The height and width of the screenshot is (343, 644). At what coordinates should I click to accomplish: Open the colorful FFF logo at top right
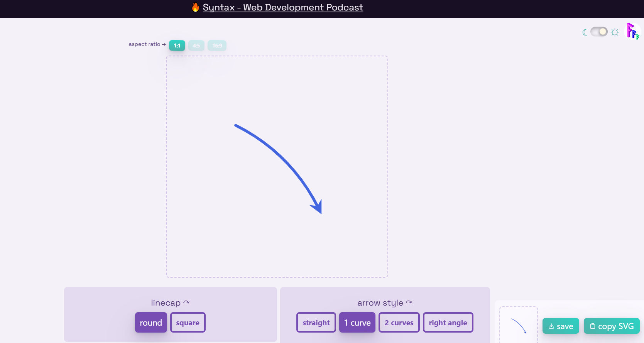pos(632,31)
